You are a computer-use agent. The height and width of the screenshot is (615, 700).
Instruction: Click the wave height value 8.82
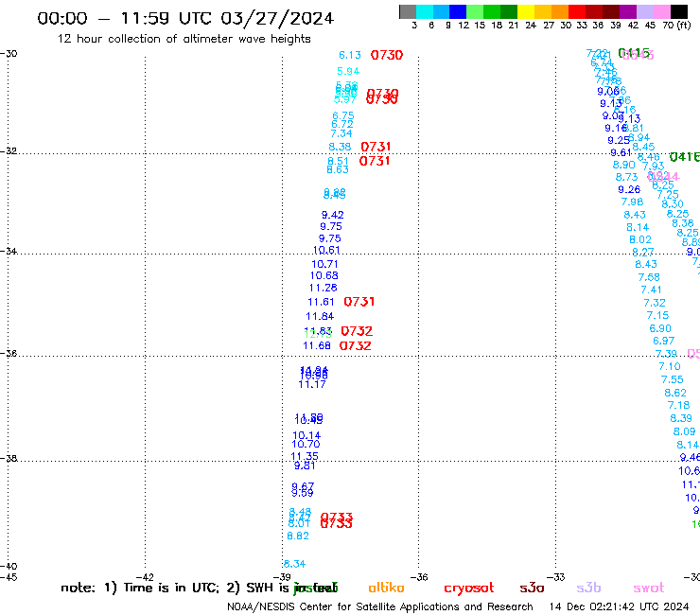click(298, 536)
